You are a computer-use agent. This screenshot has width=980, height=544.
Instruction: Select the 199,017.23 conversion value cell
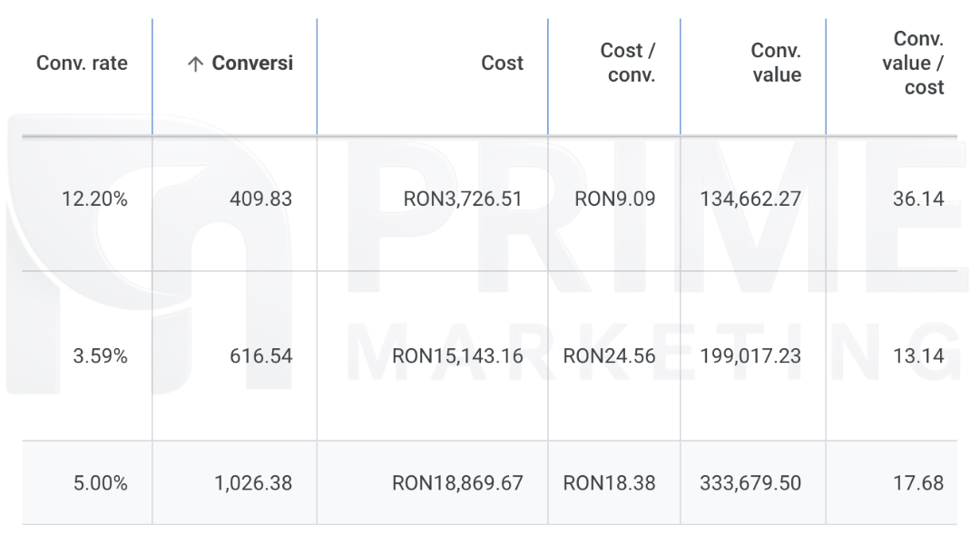750,356
